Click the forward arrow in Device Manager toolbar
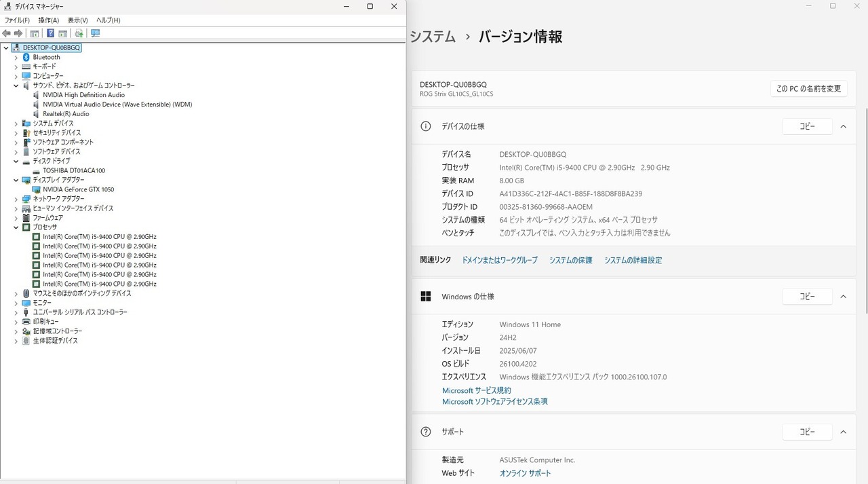 pos(18,33)
